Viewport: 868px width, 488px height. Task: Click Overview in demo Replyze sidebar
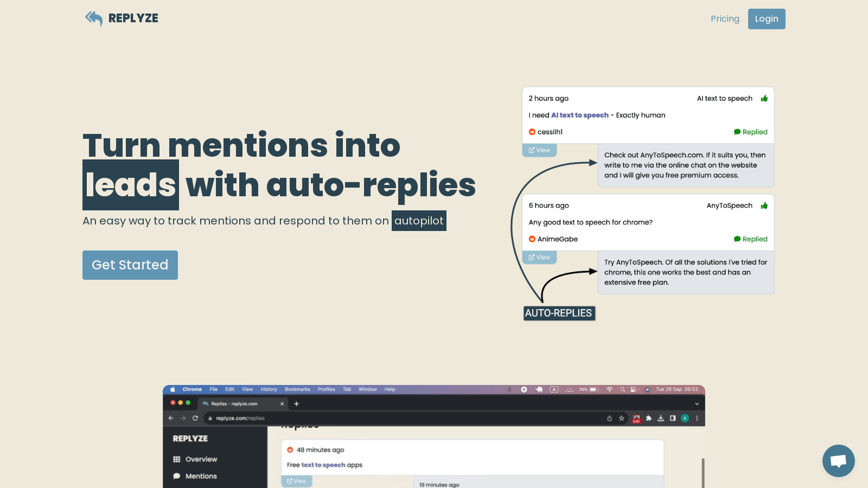195,459
